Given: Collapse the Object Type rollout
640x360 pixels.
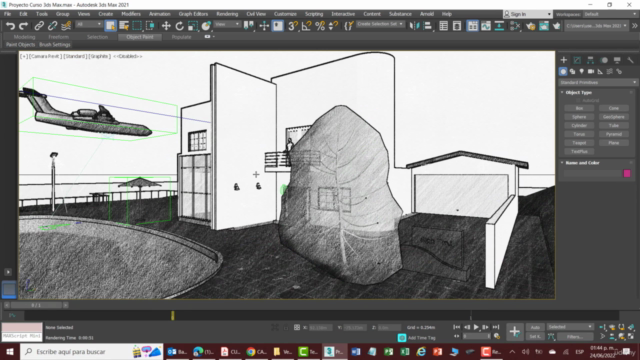Looking at the screenshot, I should pyautogui.click(x=578, y=93).
